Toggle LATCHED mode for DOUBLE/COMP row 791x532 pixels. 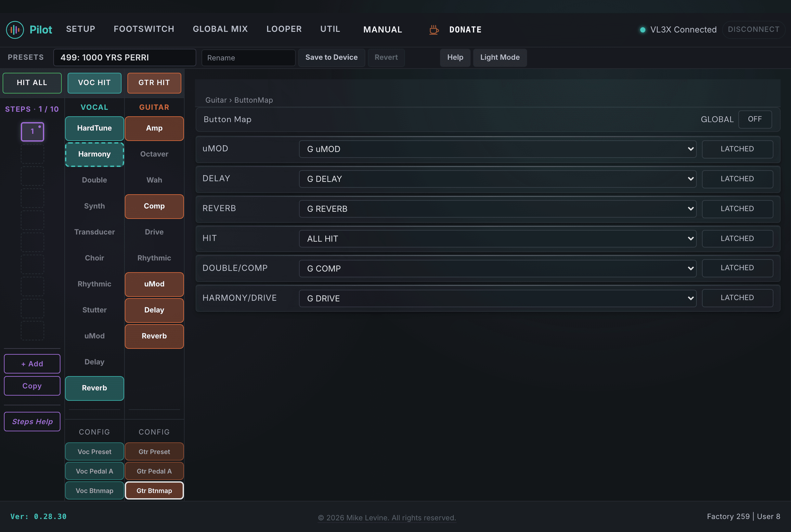tap(737, 268)
